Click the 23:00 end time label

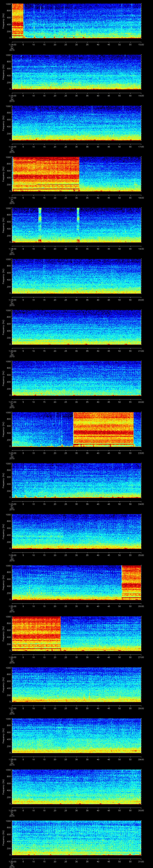(141, 453)
